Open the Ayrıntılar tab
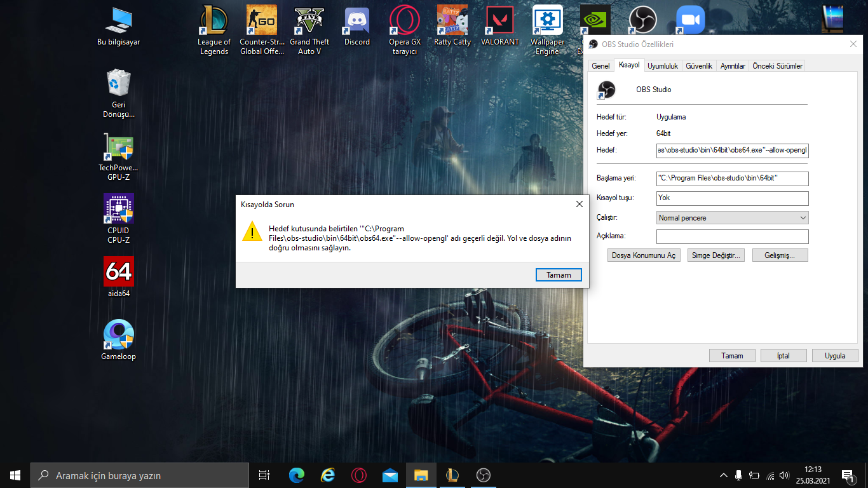868x488 pixels. (733, 66)
